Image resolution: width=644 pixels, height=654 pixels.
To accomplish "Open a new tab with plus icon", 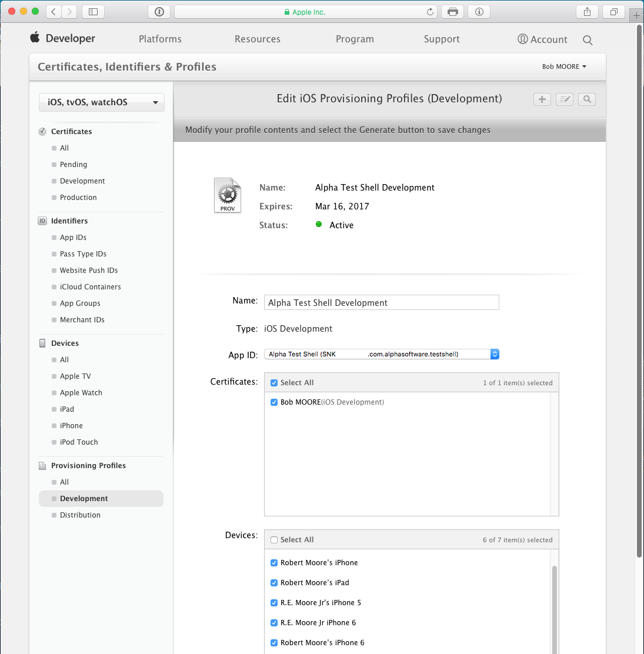I will point(636,16).
